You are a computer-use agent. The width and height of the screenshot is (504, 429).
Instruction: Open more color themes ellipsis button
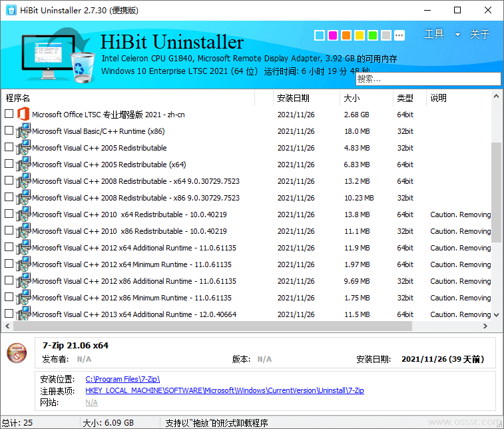click(399, 35)
